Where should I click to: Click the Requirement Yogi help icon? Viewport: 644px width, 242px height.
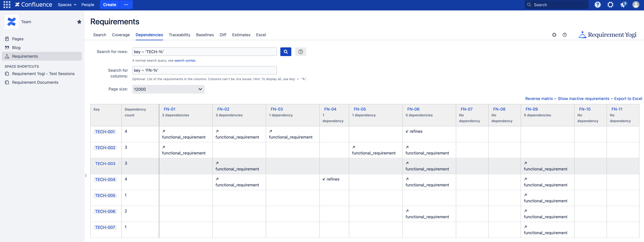565,35
